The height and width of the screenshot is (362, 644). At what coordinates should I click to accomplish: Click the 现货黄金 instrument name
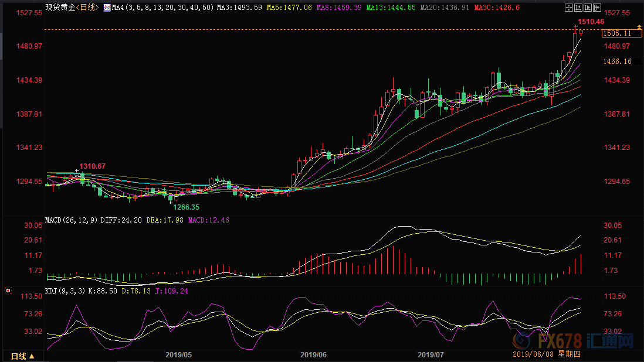(x=60, y=8)
